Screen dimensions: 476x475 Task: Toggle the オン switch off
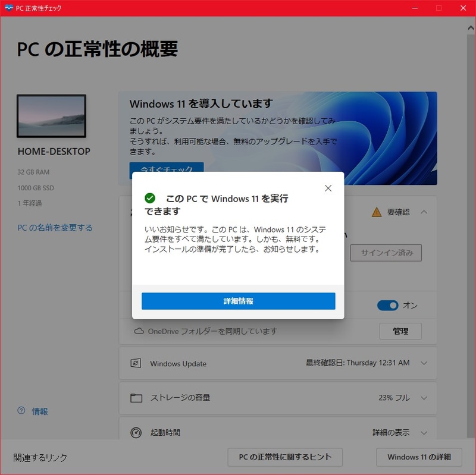click(388, 305)
